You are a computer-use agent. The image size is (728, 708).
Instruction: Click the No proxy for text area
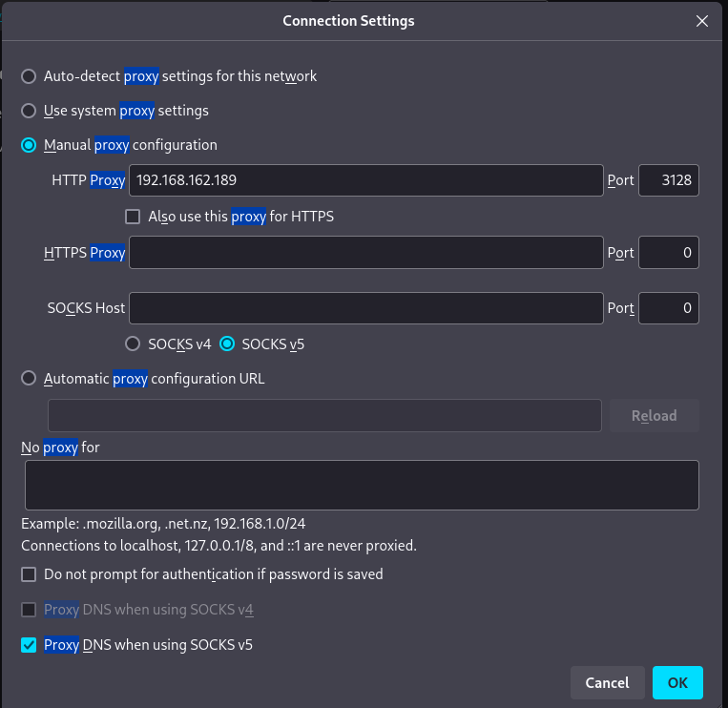(x=362, y=485)
